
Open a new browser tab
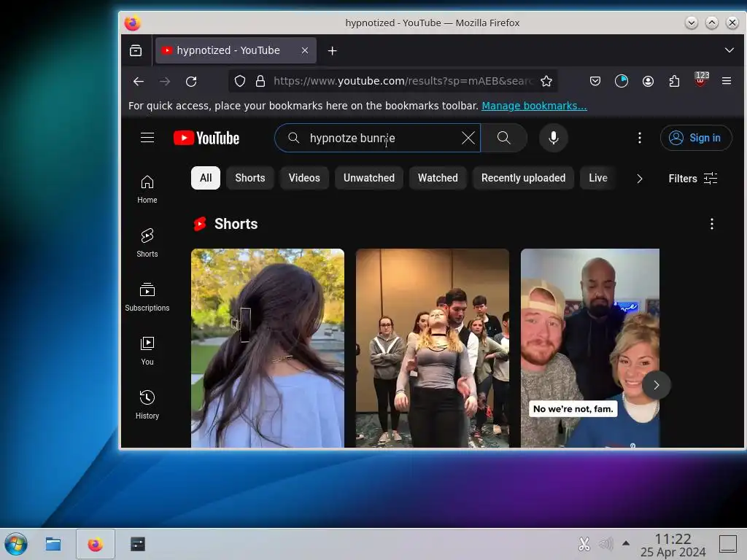click(x=333, y=50)
